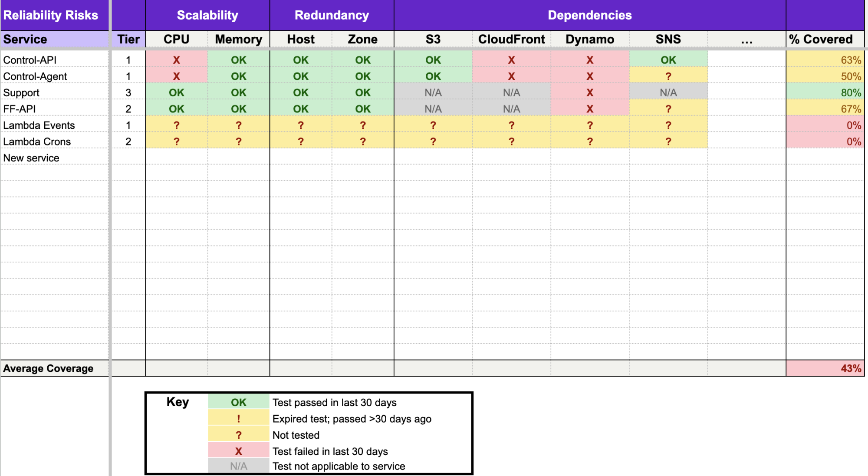Select the Dynamo failed cell for Support
The height and width of the screenshot is (476, 868).
tap(590, 92)
